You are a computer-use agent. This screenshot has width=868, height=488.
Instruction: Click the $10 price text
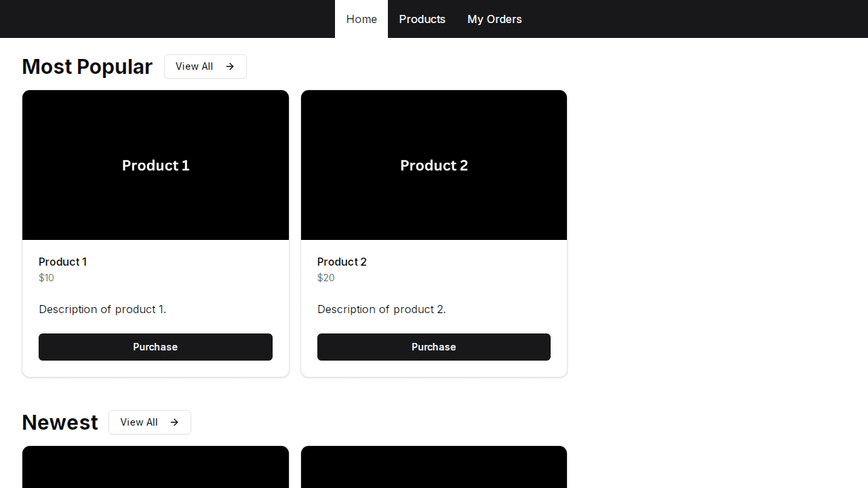tap(46, 278)
